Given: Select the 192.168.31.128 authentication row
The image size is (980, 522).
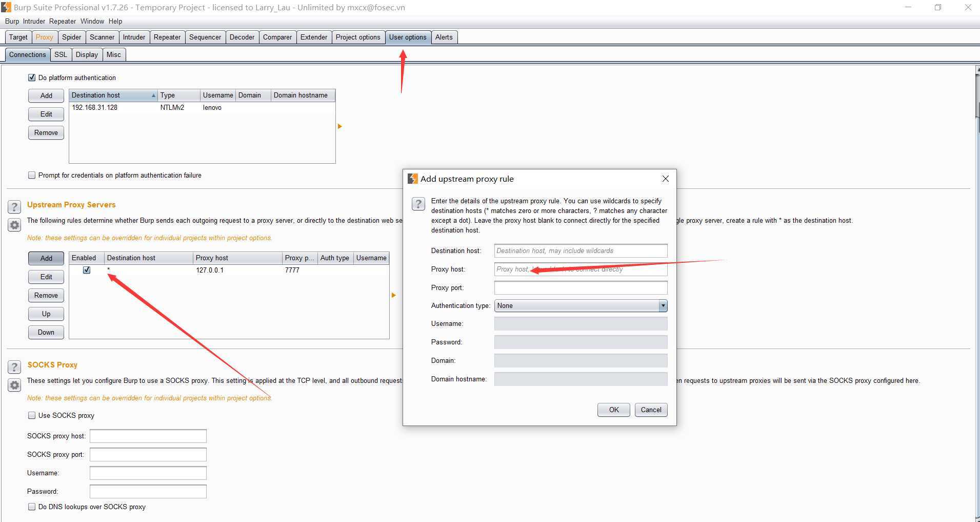Looking at the screenshot, I should (202, 107).
